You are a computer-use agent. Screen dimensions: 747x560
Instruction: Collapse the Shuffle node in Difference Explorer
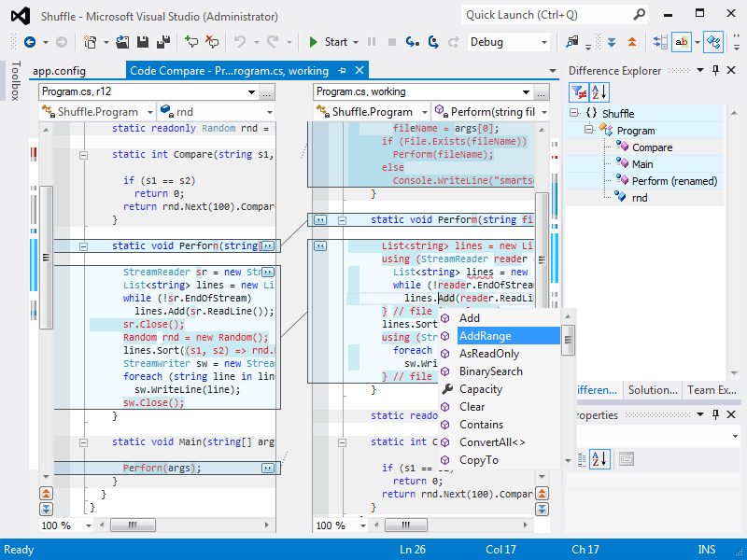[572, 113]
